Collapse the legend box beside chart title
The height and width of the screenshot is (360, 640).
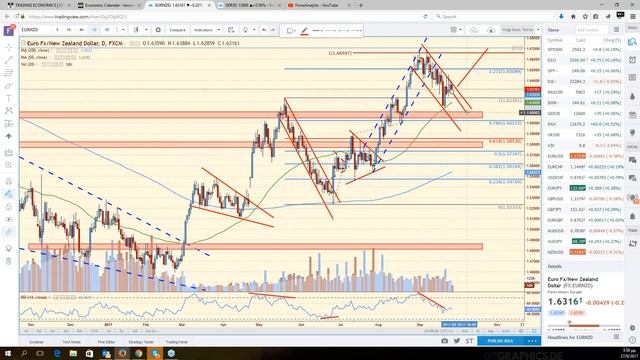click(24, 43)
